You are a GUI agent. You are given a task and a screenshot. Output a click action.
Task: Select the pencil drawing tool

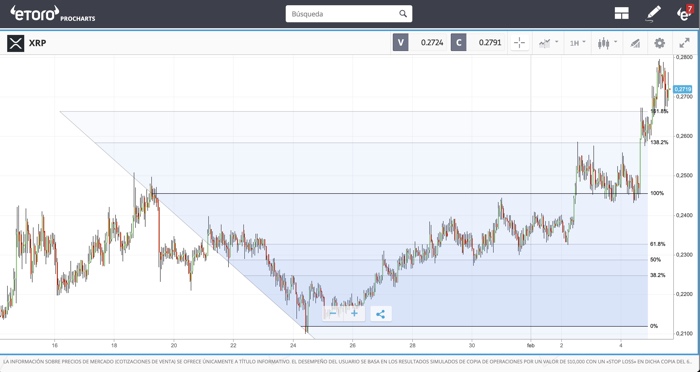click(653, 14)
